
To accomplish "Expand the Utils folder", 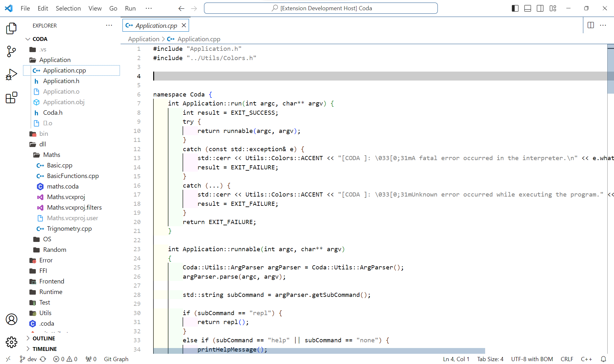I will tap(72, 313).
